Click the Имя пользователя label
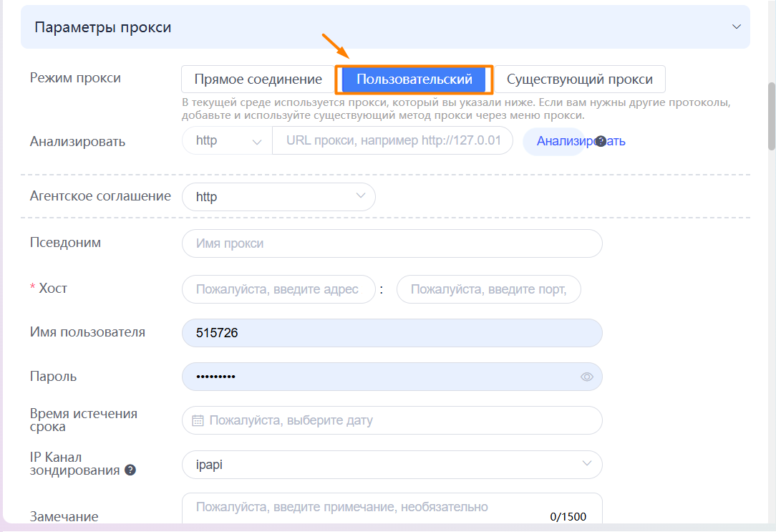The image size is (776, 532). coord(87,332)
